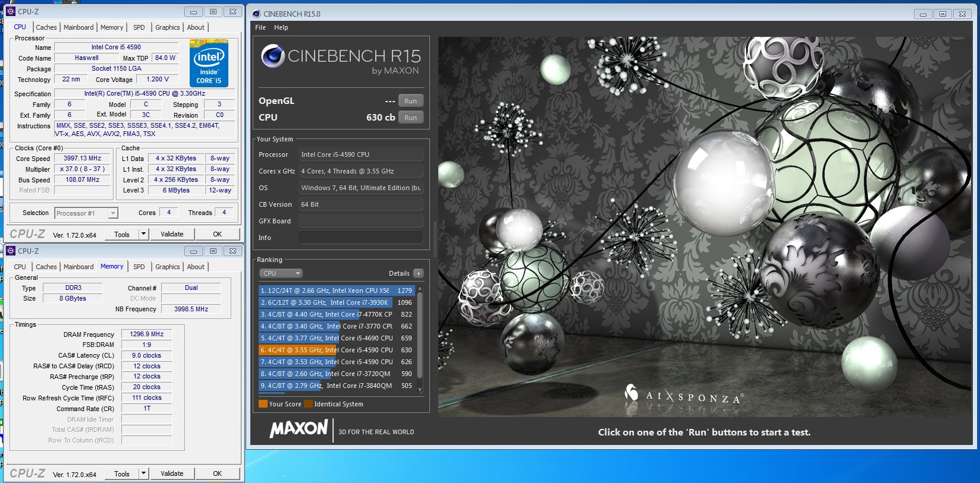Click the Multiplier value x 37.0
980x483 pixels.
pos(83,169)
